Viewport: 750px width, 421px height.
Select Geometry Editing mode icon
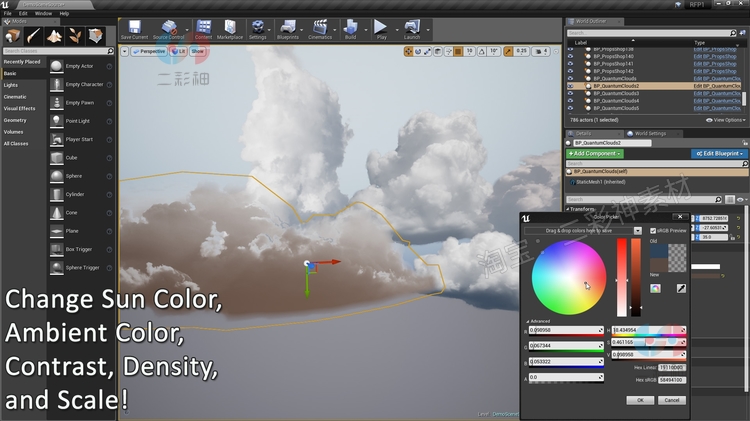96,35
